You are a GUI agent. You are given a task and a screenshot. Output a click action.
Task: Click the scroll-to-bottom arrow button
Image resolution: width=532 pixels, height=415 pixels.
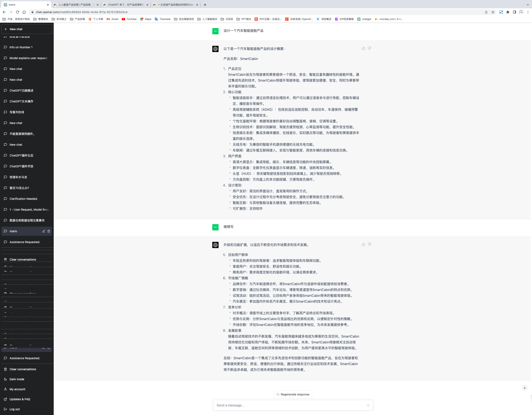pos(525,388)
